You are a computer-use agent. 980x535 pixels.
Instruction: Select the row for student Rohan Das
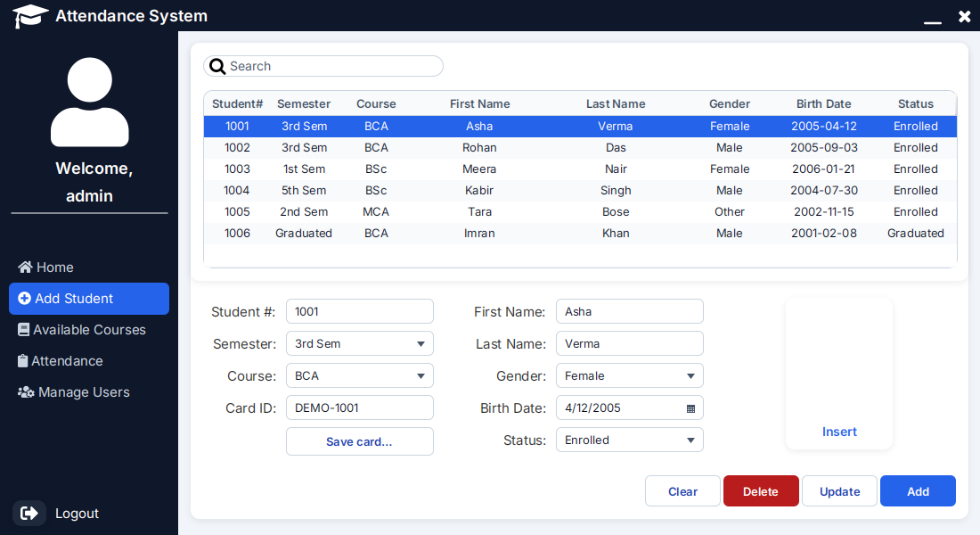click(x=580, y=148)
